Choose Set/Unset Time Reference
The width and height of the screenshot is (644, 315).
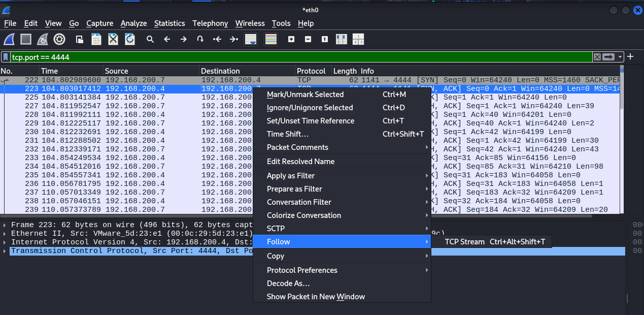tap(342, 121)
